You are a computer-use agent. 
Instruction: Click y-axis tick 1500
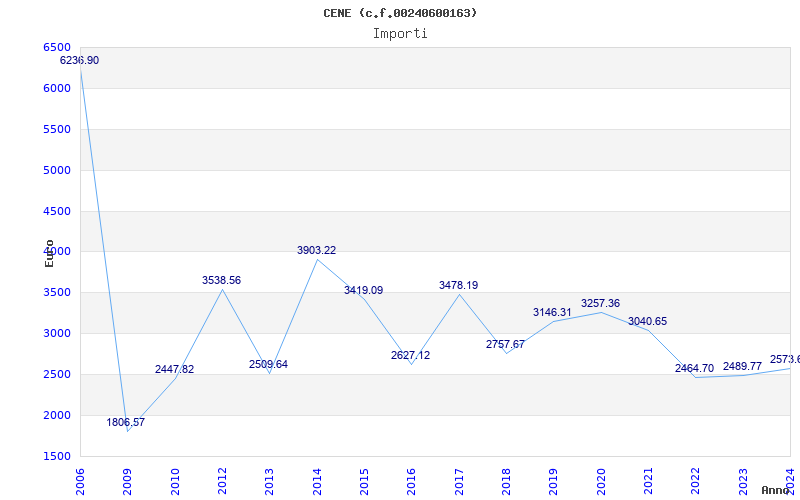tap(57, 456)
